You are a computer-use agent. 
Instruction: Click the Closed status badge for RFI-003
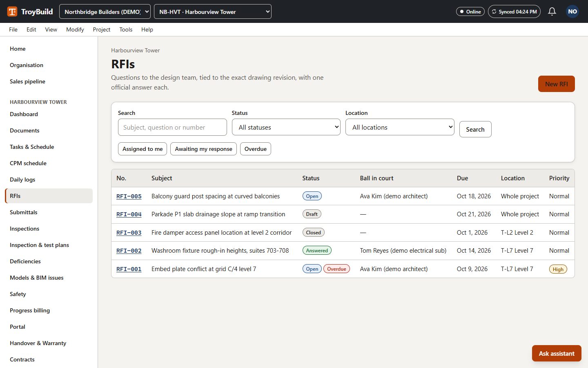tap(313, 233)
